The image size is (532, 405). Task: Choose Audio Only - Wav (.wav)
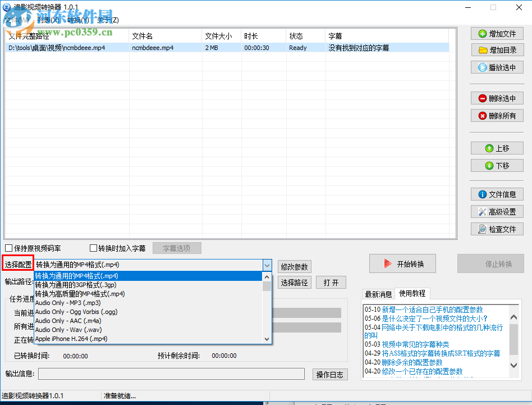(149, 330)
